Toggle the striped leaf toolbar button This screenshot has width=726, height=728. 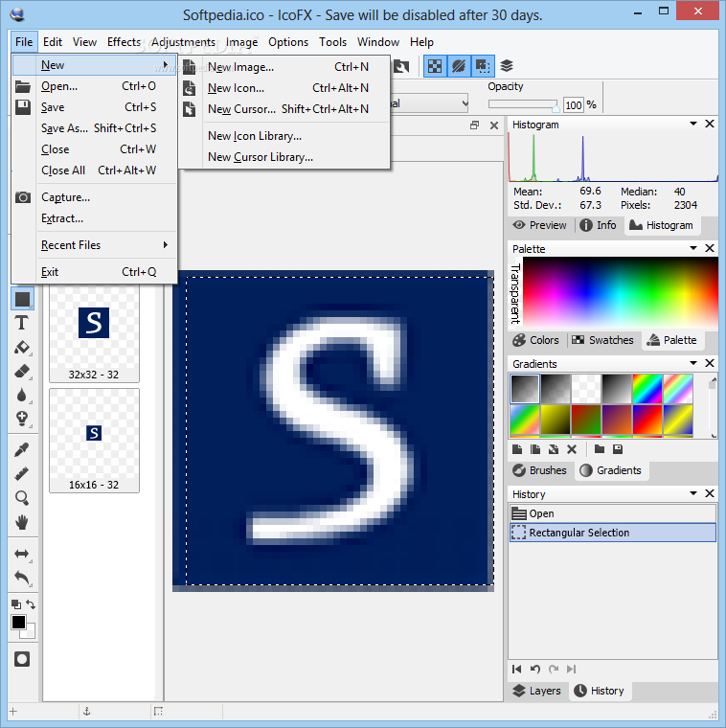coord(459,66)
